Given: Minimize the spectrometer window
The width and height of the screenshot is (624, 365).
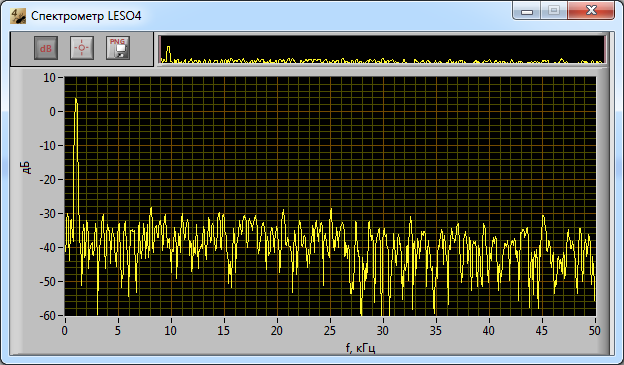Looking at the screenshot, I should (x=526, y=11).
